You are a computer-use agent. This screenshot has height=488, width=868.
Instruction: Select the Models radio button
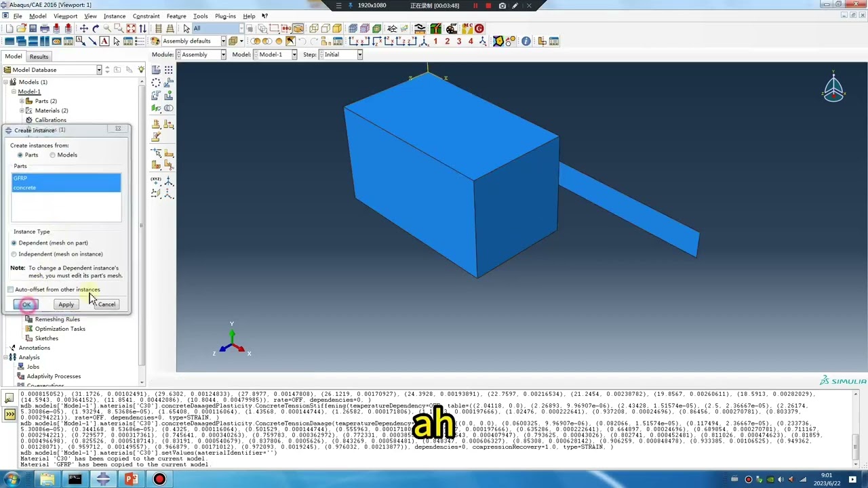(52, 155)
